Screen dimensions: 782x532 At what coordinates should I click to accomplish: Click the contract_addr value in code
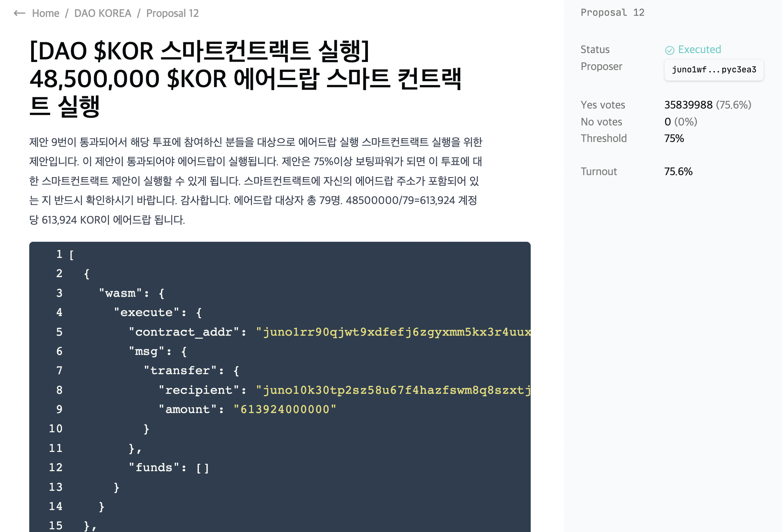pos(393,332)
